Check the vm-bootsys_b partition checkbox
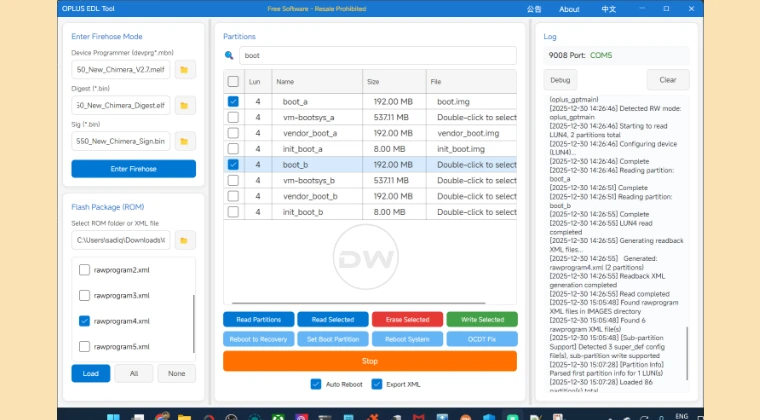The width and height of the screenshot is (760, 420). pos(233,180)
